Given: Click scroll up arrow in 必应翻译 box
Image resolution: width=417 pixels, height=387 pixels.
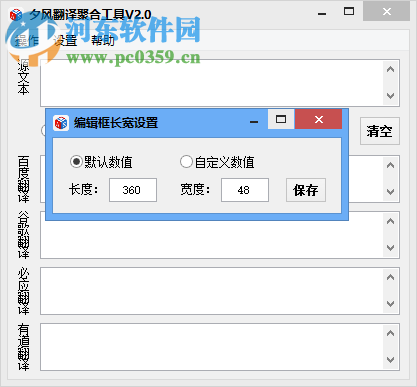Looking at the screenshot, I should pyautogui.click(x=390, y=277).
